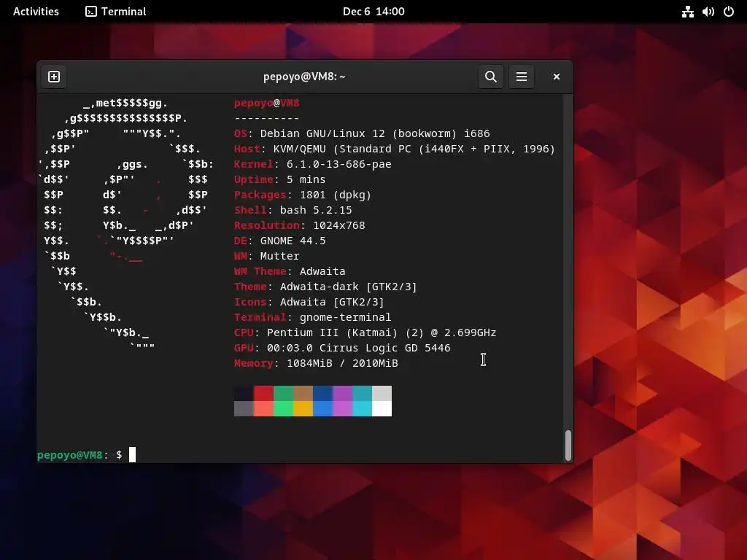747x560 pixels.
Task: Open the Activities overview
Action: pos(36,12)
